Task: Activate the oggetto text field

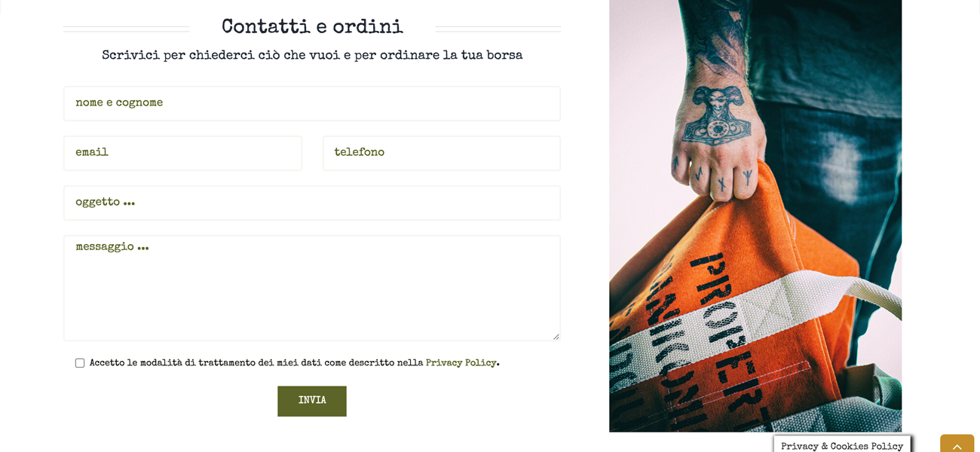Action: click(312, 203)
